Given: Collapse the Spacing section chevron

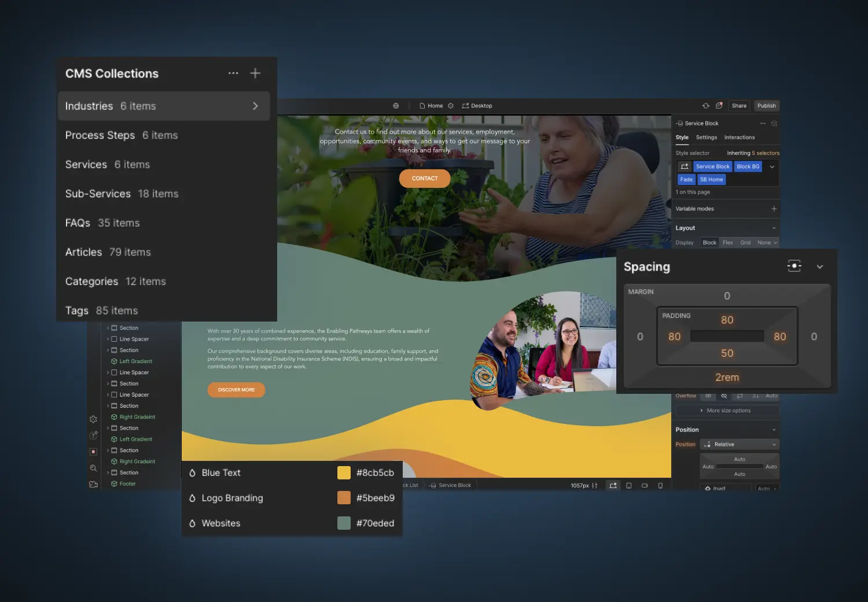Looking at the screenshot, I should point(820,267).
